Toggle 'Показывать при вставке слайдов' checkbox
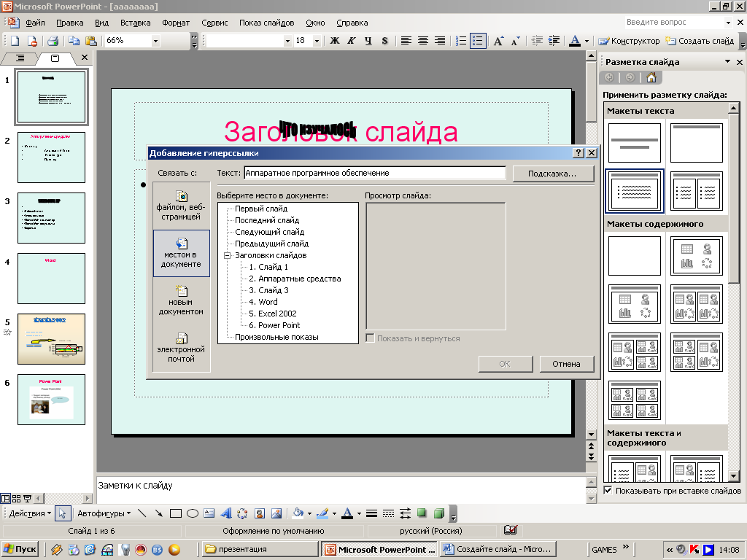 click(x=608, y=491)
